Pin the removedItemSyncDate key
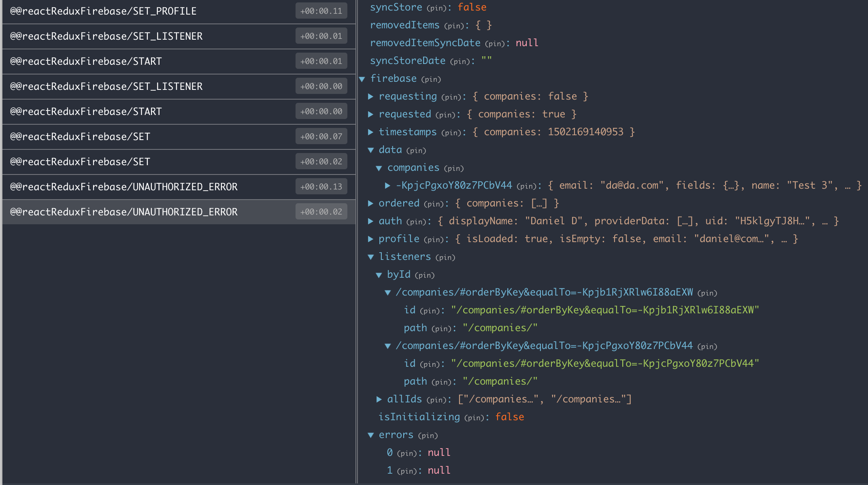The height and width of the screenshot is (485, 868). [495, 44]
